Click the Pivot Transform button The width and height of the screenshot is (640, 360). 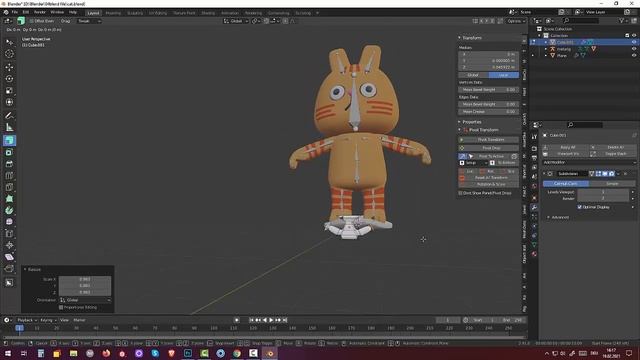(x=488, y=140)
